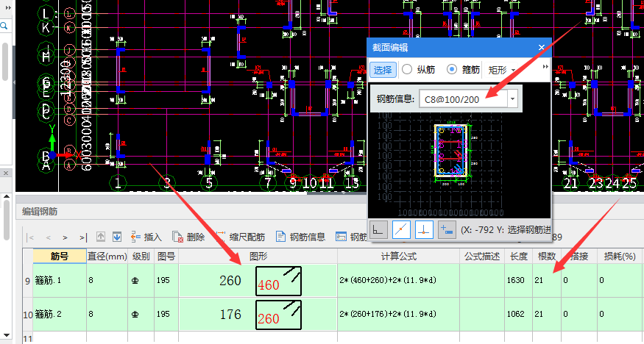Click dimension value 260 in row 9 图形
644x344 pixels.
coord(230,281)
